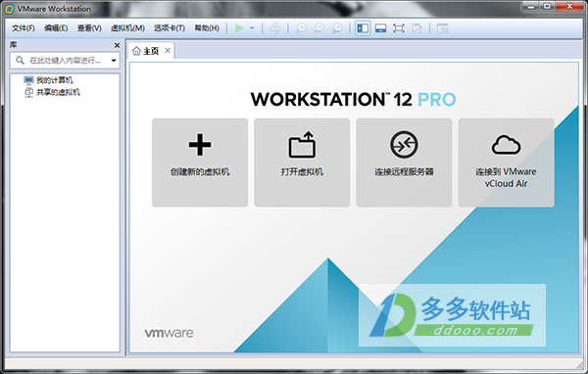Toggle Unity mode toolbar icon
This screenshot has width=588, height=374.
(x=416, y=28)
